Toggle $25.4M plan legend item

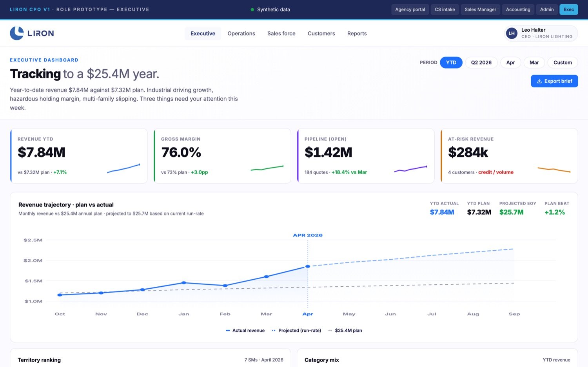345,331
